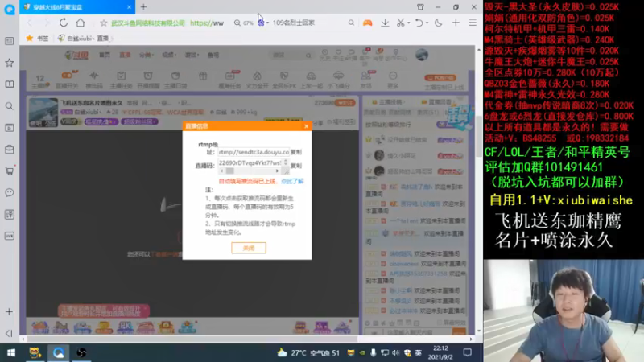Add sidebar app with plus icon
This screenshot has height=362, width=644.
pyautogui.click(x=9, y=312)
